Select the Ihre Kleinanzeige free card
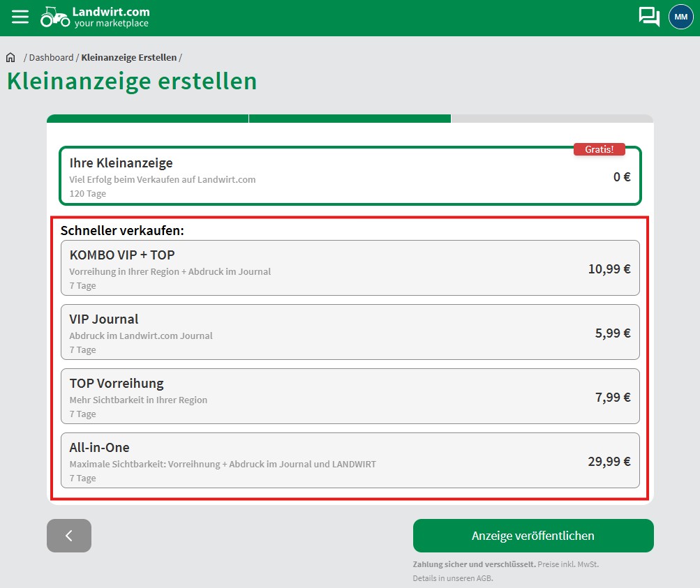The height and width of the screenshot is (588, 700). click(350, 176)
